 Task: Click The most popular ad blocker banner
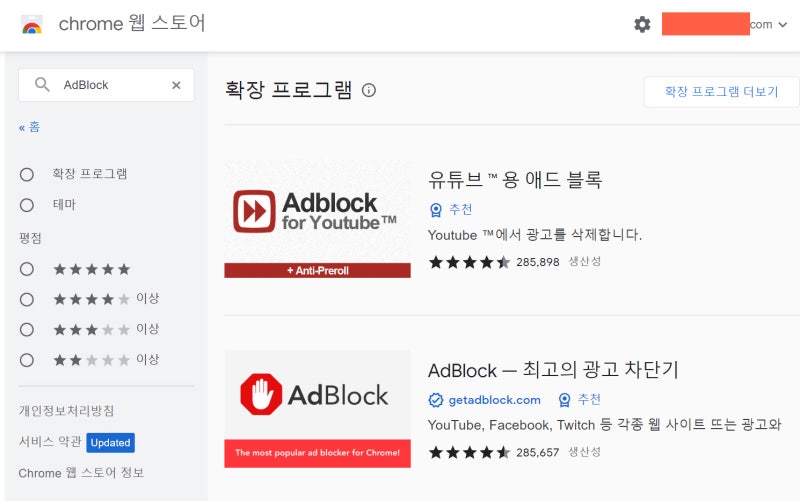pos(317,453)
